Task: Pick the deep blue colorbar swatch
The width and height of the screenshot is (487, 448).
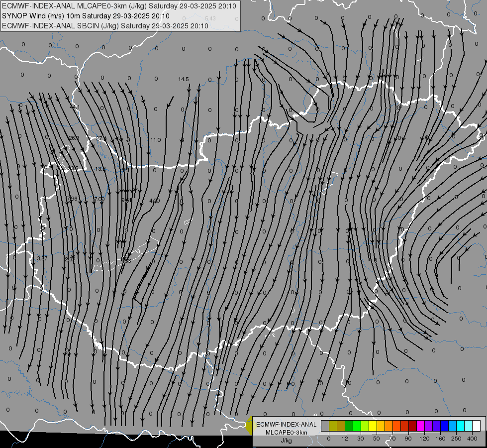Action: point(444,426)
